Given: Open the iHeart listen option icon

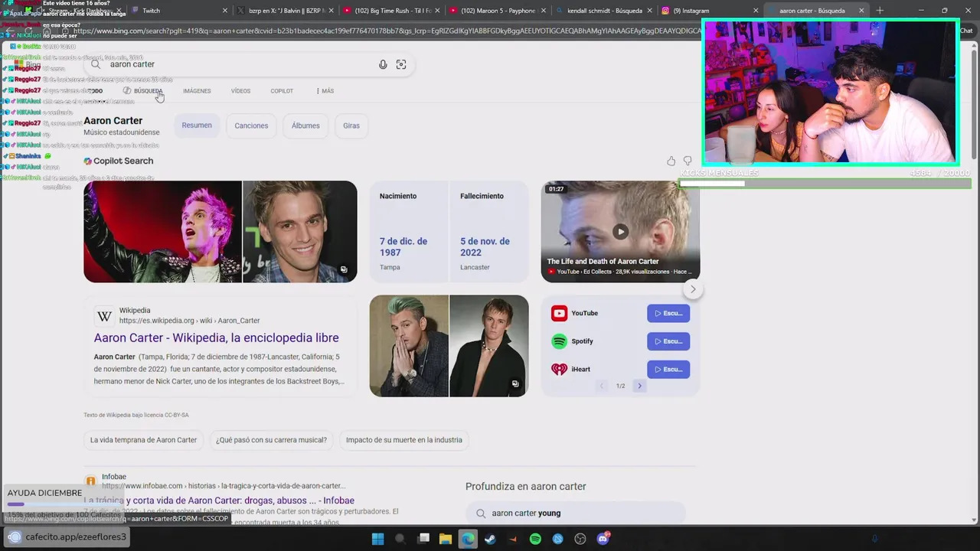Looking at the screenshot, I should point(559,370).
